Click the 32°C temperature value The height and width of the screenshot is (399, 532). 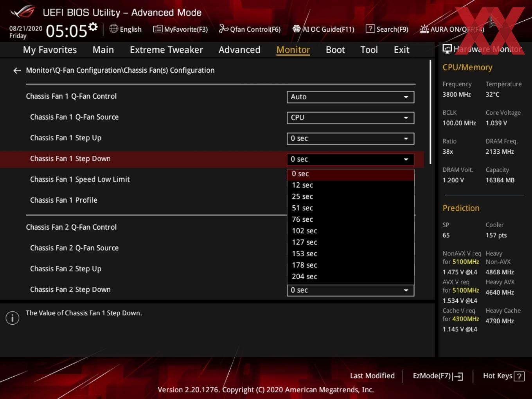(492, 95)
